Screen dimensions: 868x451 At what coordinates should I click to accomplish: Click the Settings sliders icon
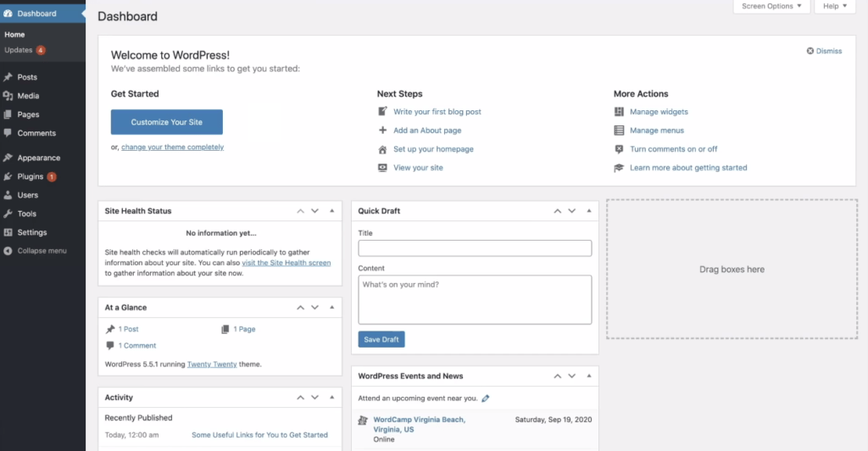(x=8, y=232)
